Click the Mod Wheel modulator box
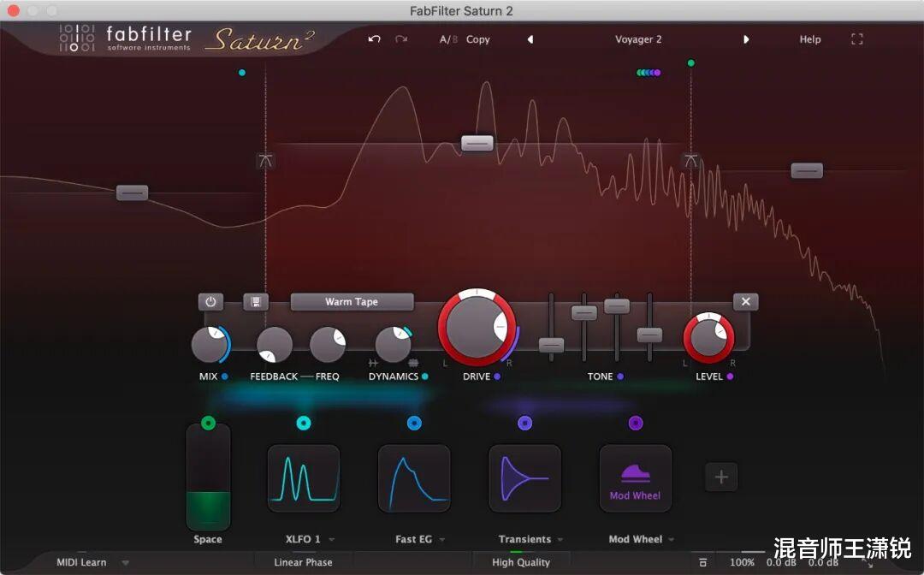The image size is (924, 575). [x=635, y=478]
